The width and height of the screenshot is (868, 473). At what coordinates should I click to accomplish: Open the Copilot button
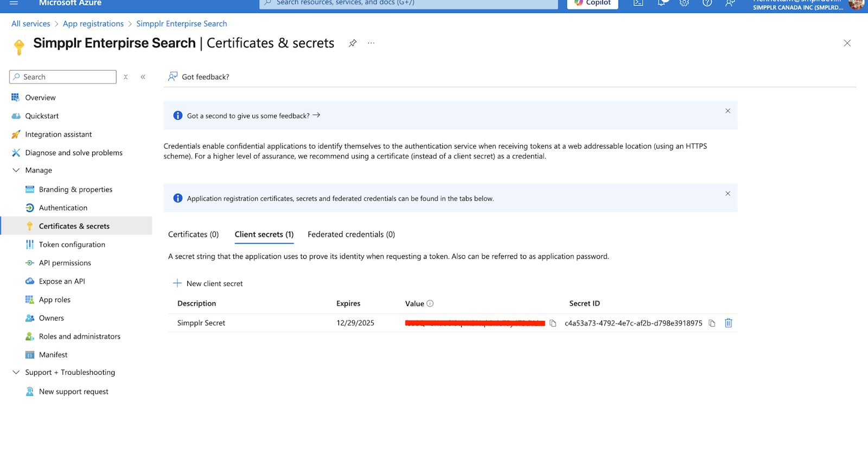tap(592, 3)
